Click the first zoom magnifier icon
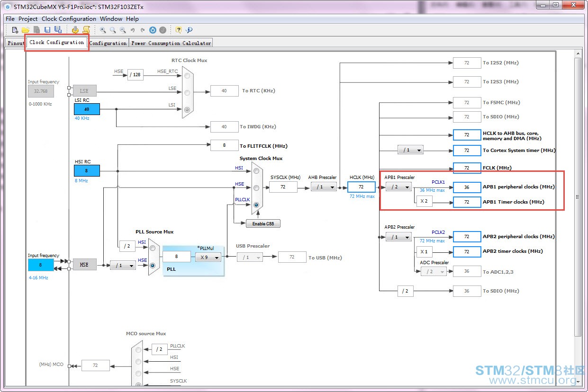Image resolution: width=588 pixels, height=392 pixels. point(103,30)
